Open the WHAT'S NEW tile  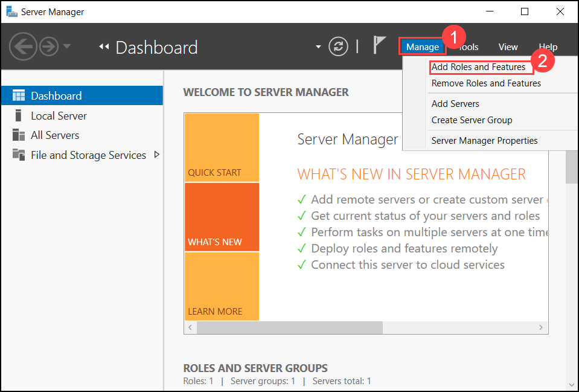click(222, 217)
